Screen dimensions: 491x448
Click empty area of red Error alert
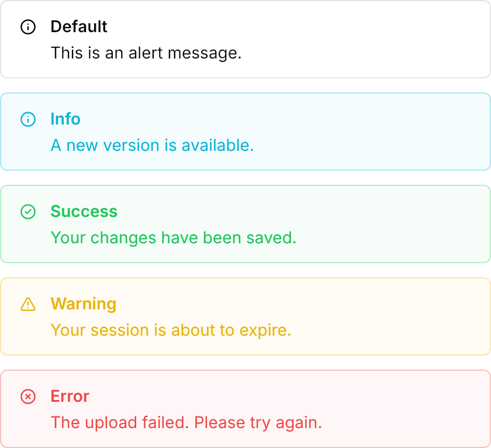(x=392, y=409)
